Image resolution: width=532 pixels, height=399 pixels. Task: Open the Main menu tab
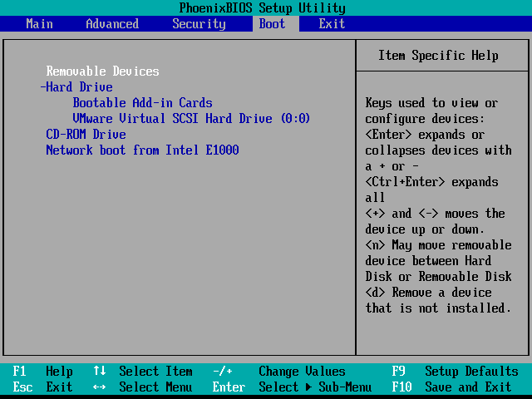point(39,24)
